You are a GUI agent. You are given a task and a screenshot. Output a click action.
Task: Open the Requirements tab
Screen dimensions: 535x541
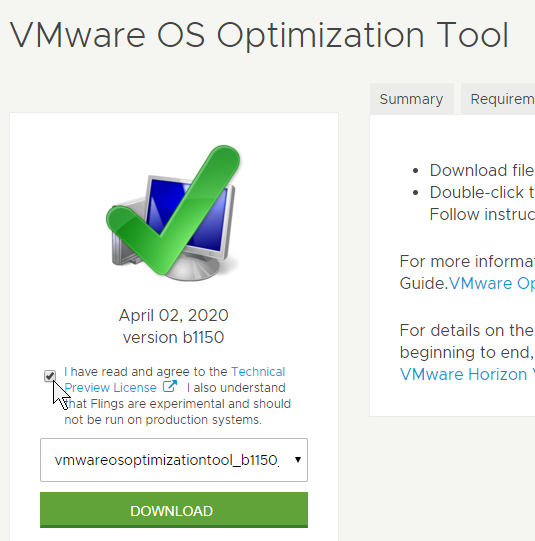[x=498, y=99]
